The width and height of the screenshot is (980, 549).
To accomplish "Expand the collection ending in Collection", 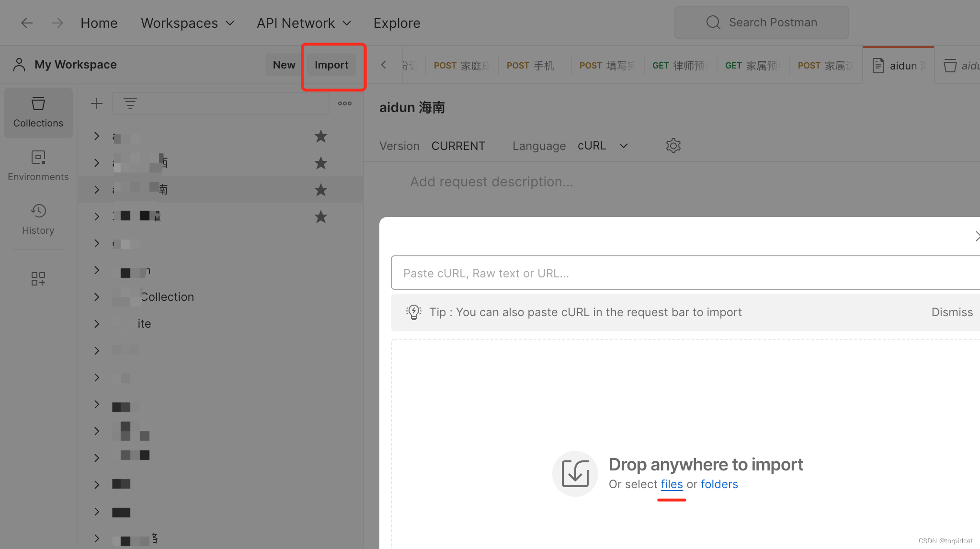I will (97, 297).
